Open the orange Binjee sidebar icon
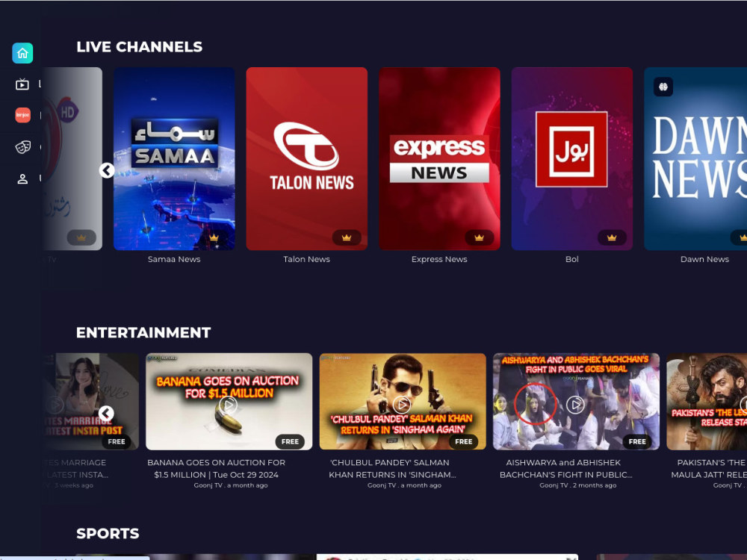Viewport: 747px width, 560px height. click(x=22, y=115)
